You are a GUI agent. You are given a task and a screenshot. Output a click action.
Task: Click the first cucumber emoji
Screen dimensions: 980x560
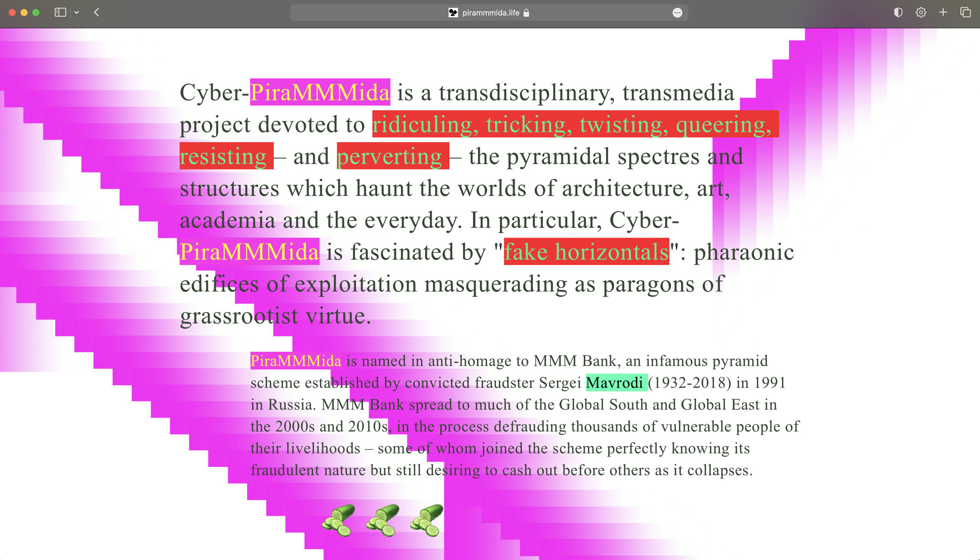[339, 520]
